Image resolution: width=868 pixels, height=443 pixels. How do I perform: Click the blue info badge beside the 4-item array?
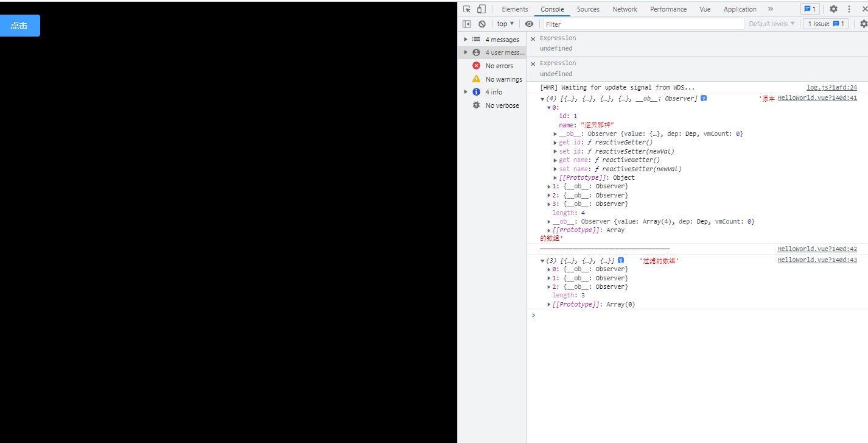pyautogui.click(x=704, y=98)
